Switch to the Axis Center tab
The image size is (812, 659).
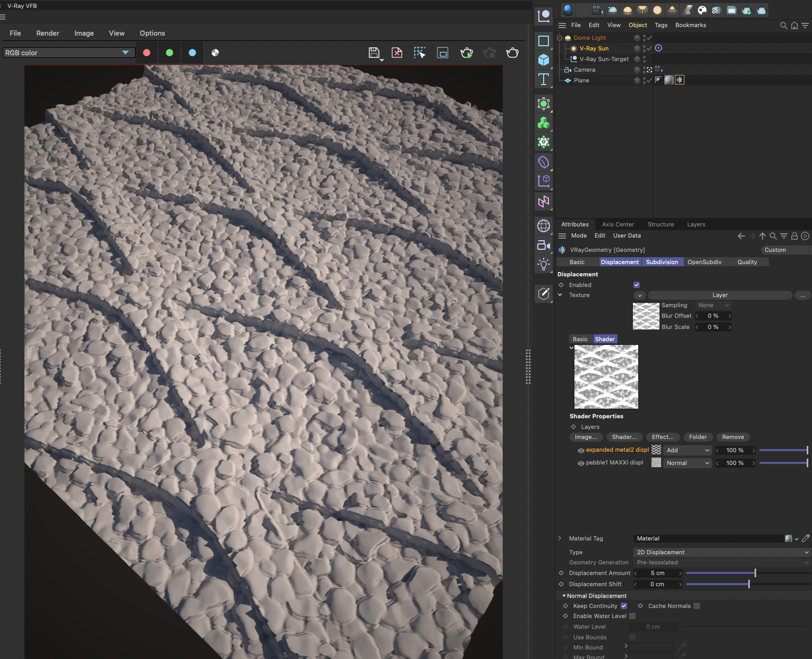[x=618, y=224]
